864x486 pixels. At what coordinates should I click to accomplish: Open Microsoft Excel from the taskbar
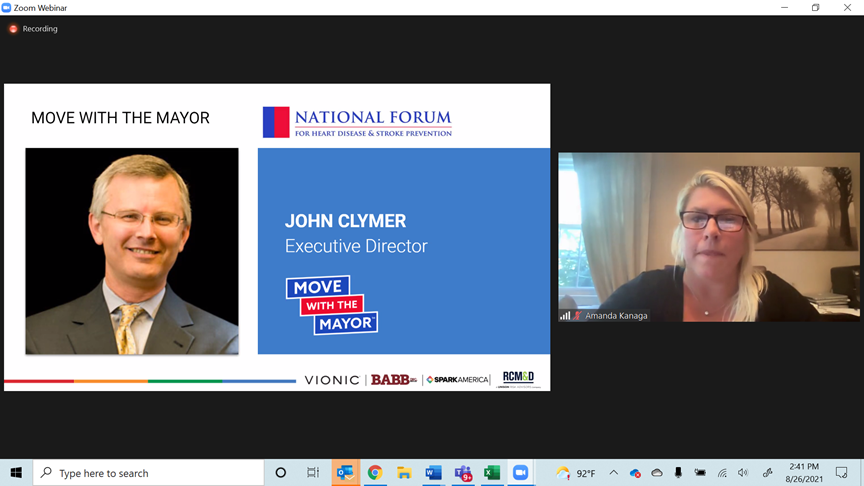(x=492, y=473)
